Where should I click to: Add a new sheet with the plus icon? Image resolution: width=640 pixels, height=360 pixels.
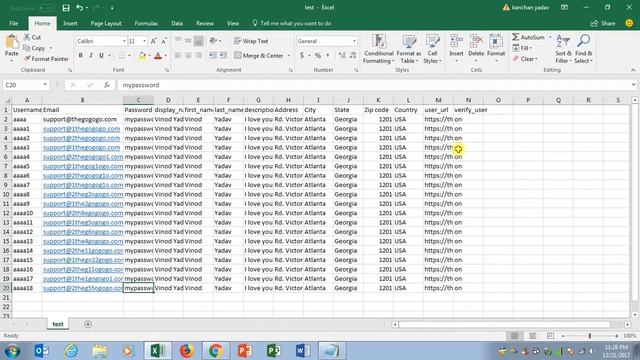[88, 324]
